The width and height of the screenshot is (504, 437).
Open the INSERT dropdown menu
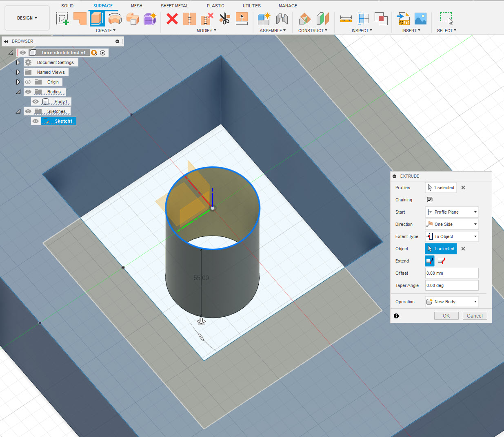click(x=411, y=31)
